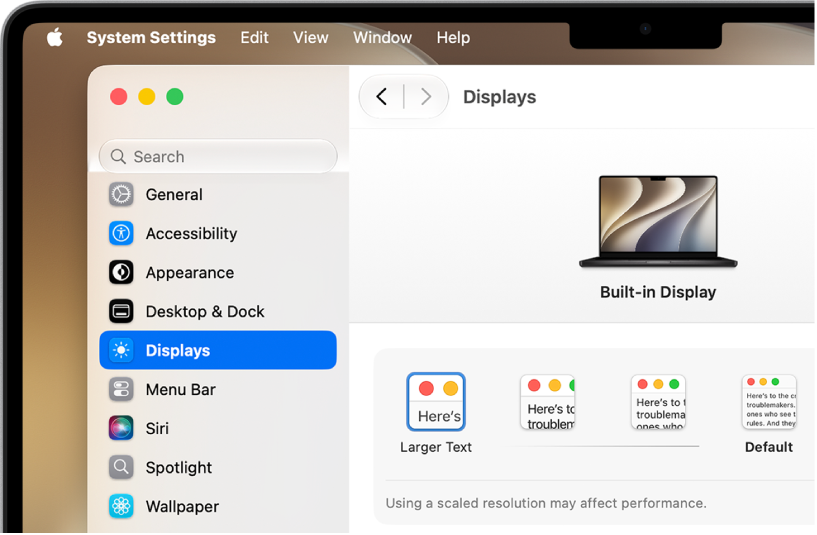Go forward with the right chevron button
The height and width of the screenshot is (535, 817).
tap(426, 96)
